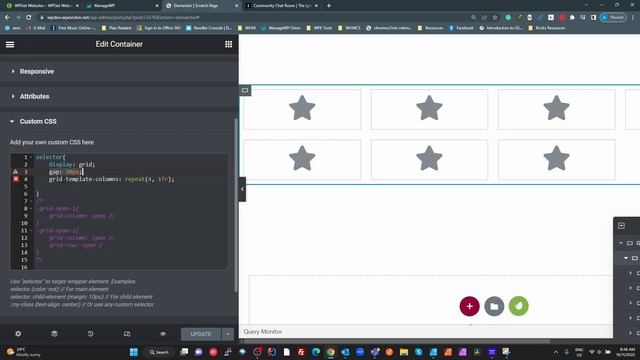Preview changes with the eye icon
640x360 pixels.
163,334
